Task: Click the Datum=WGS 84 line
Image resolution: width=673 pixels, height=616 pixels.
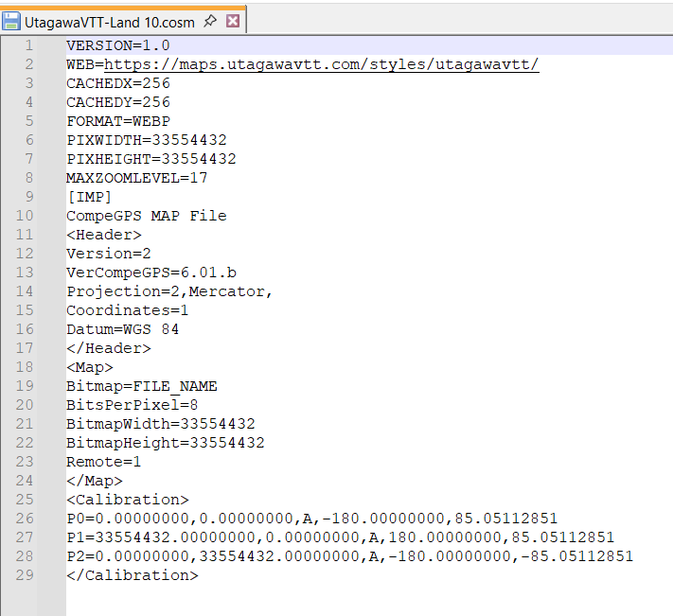Action: coord(123,329)
